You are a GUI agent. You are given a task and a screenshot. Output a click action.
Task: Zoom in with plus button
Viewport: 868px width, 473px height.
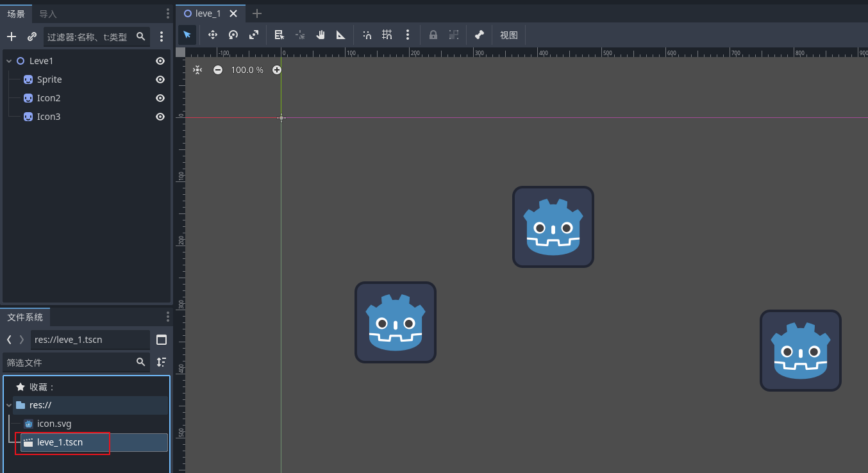coord(277,70)
